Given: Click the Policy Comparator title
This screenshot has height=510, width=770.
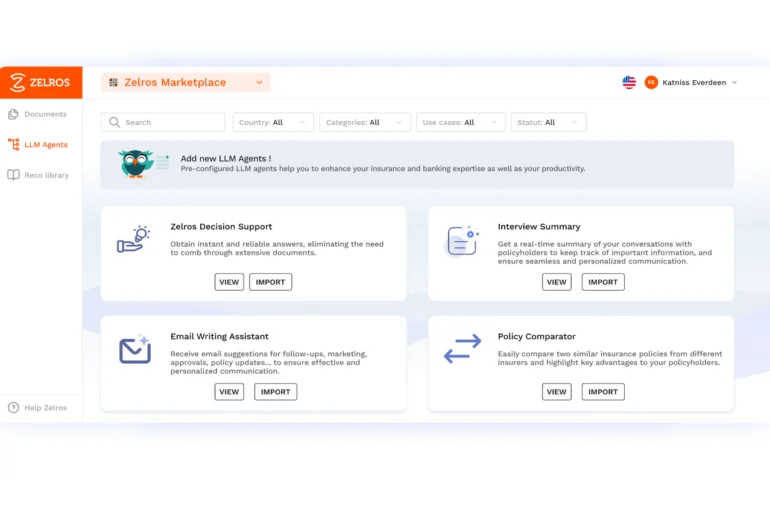Looking at the screenshot, I should (537, 337).
